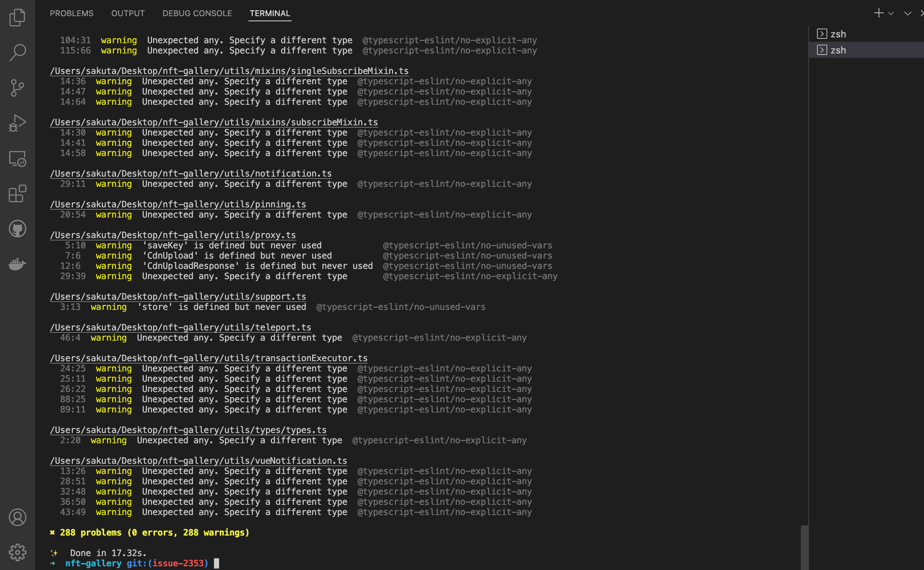Viewport: 924px width, 570px height.
Task: Open the Manage settings gear
Action: coord(17,552)
